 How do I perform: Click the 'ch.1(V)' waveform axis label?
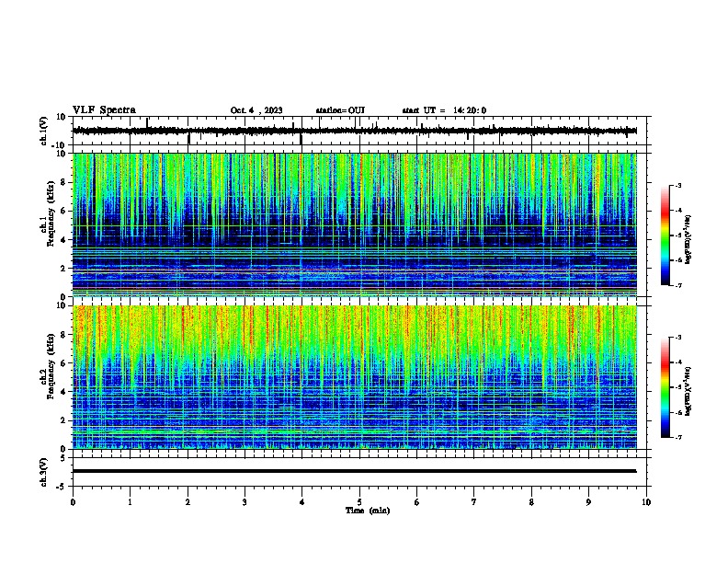click(x=43, y=131)
